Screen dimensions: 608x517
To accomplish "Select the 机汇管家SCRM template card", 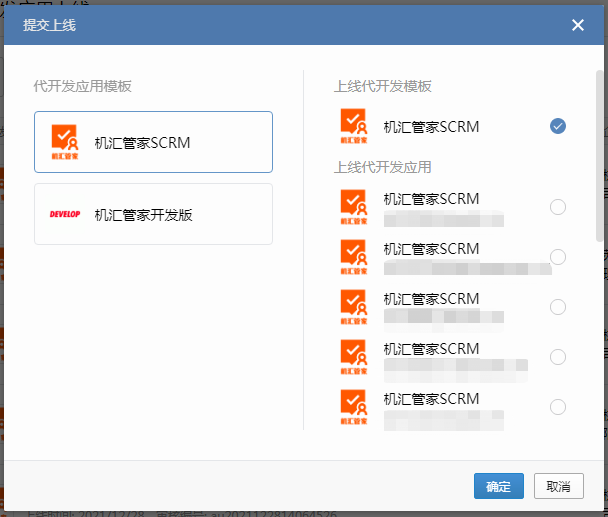I will click(x=153, y=142).
